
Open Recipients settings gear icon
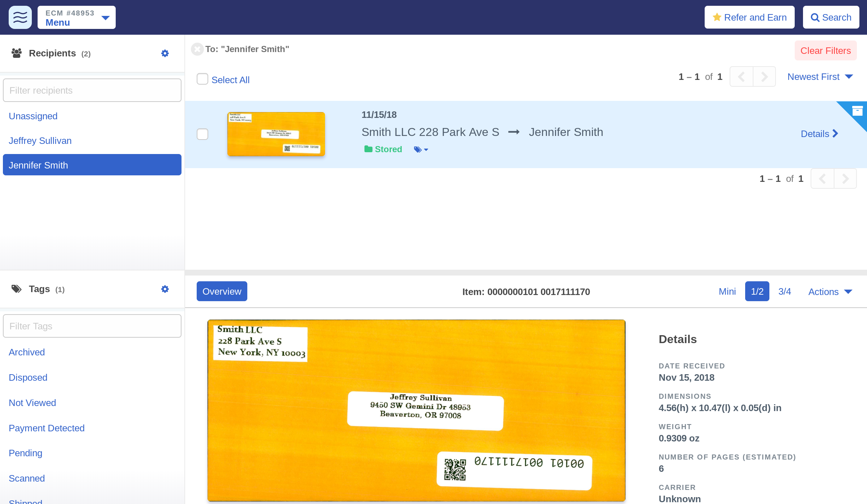tap(165, 54)
